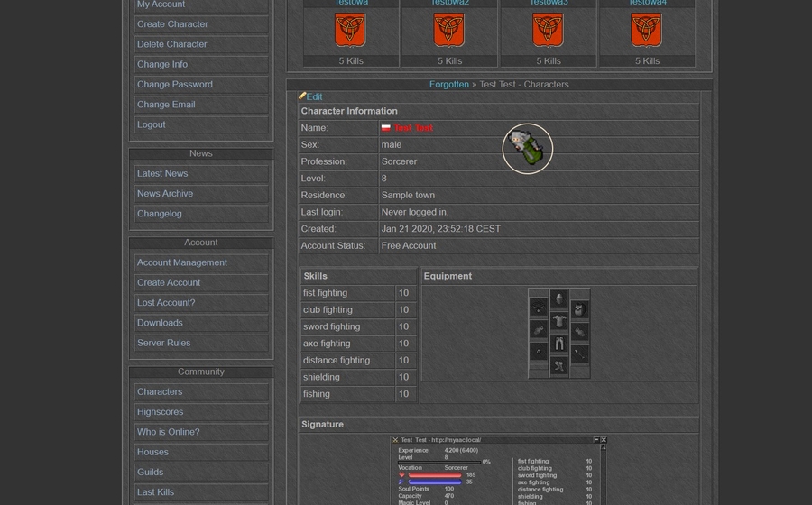The width and height of the screenshot is (812, 505).
Task: Click the amulet slot in Equipment
Action: 539,308
